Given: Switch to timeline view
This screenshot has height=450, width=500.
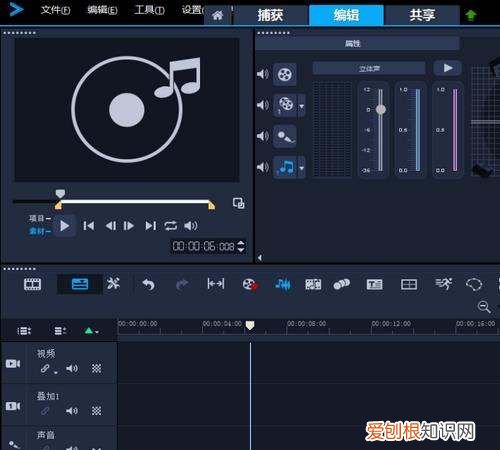Looking at the screenshot, I should (80, 284).
